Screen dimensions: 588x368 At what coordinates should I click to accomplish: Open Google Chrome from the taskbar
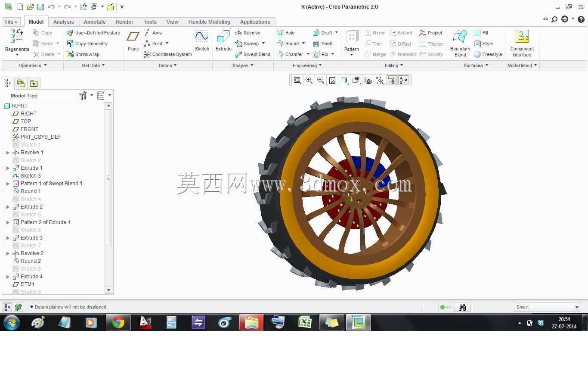pyautogui.click(x=118, y=322)
